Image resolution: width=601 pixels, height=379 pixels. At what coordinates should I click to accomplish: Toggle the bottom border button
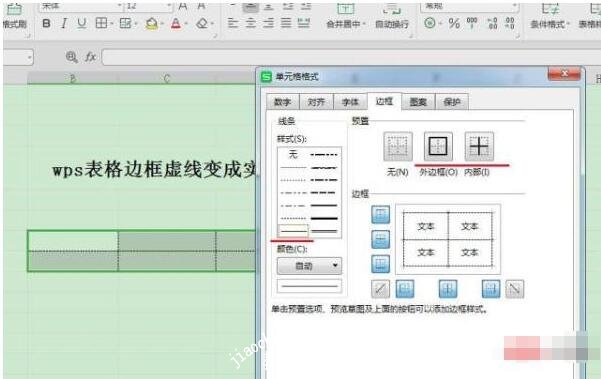(381, 264)
